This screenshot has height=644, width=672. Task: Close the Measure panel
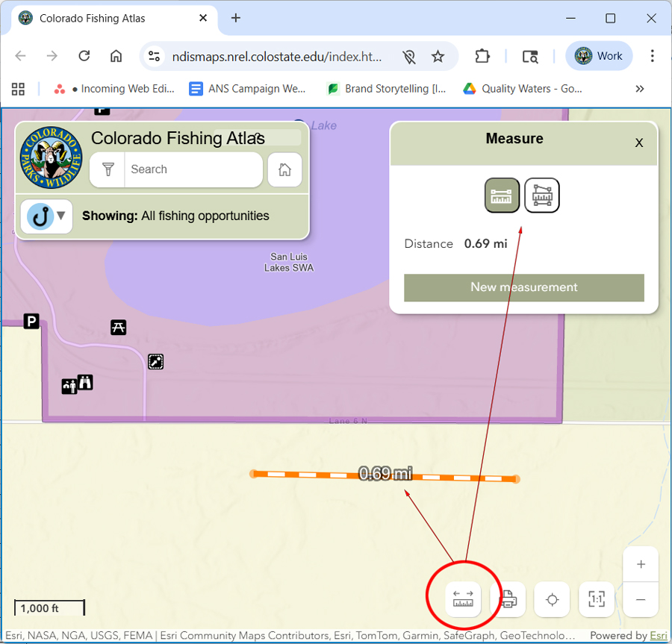click(x=638, y=143)
